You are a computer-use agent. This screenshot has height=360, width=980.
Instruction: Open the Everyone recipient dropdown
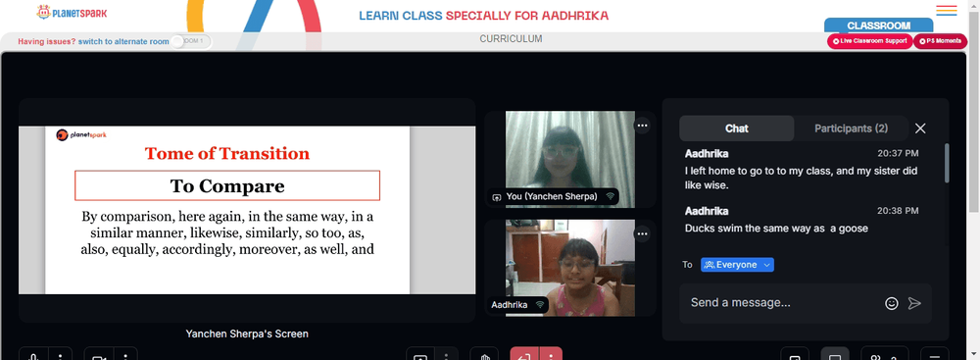737,265
